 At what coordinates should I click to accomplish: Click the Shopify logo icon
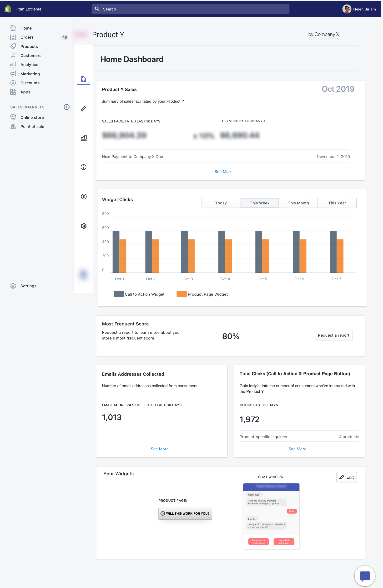click(8, 9)
